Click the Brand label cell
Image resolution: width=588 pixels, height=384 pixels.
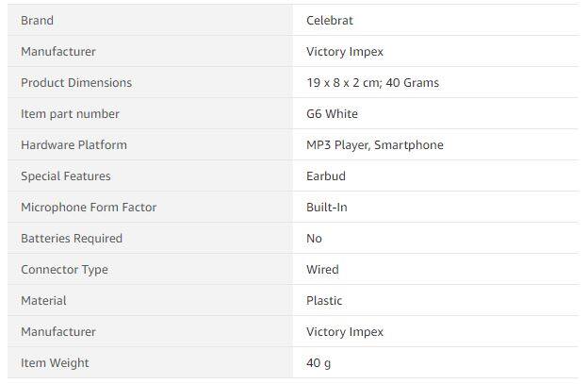pos(37,20)
